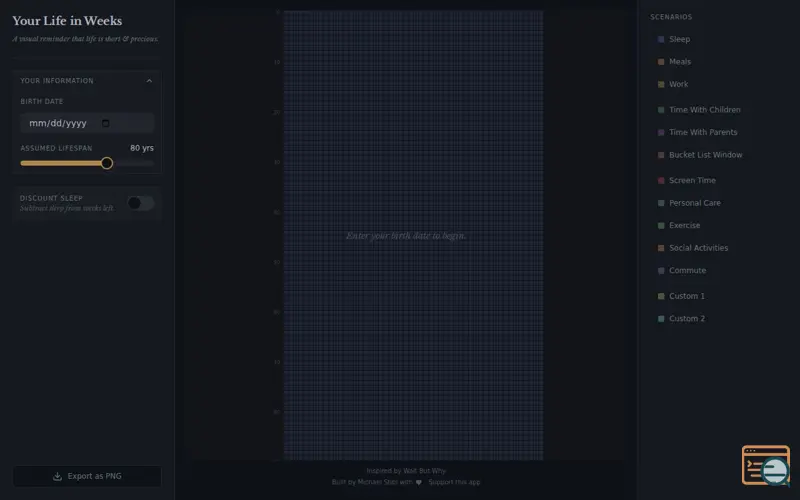
Task: Click the Social Activities scenario label
Action: point(698,247)
